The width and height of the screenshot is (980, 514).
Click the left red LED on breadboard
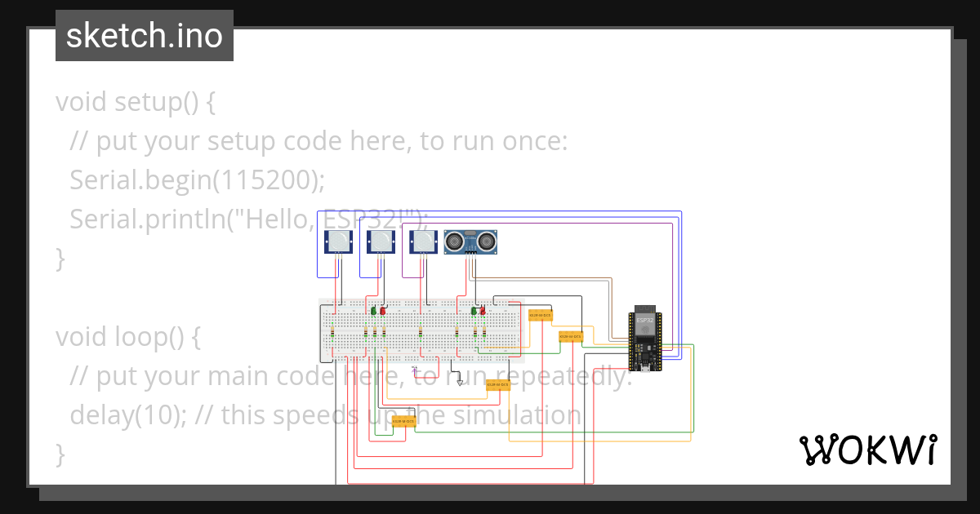coord(382,311)
